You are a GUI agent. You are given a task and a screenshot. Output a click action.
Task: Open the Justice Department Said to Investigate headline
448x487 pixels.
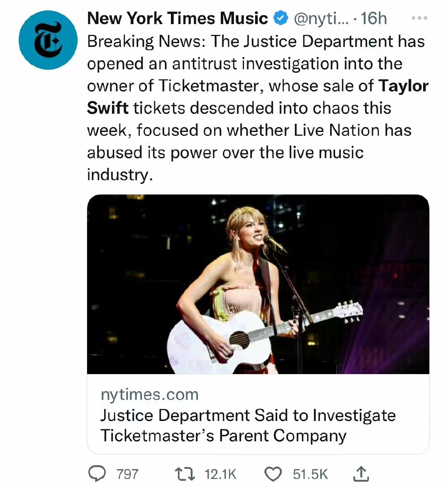[x=248, y=425]
